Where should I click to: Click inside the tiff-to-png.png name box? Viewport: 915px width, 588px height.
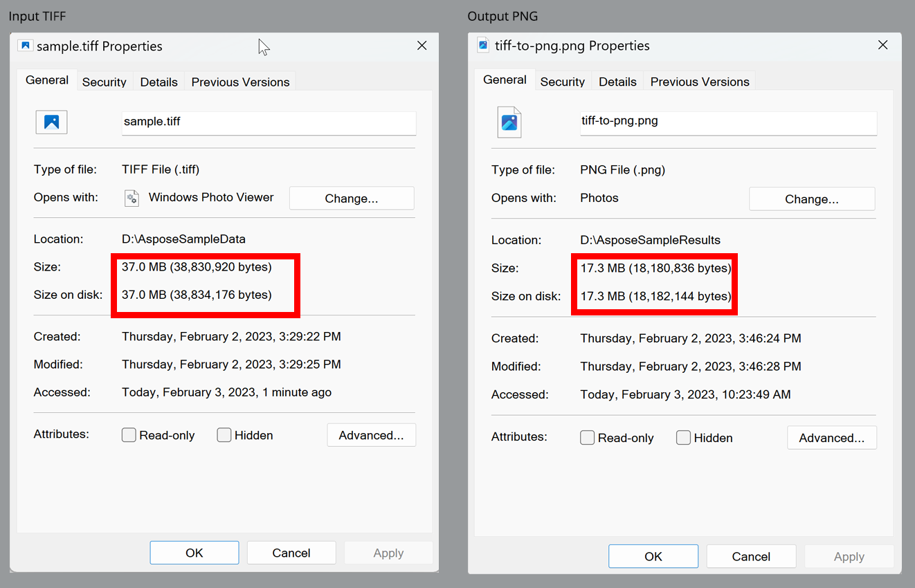click(727, 123)
